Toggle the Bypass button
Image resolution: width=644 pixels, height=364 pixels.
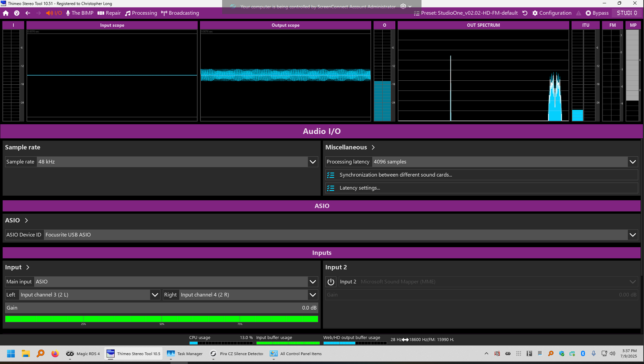tap(597, 13)
